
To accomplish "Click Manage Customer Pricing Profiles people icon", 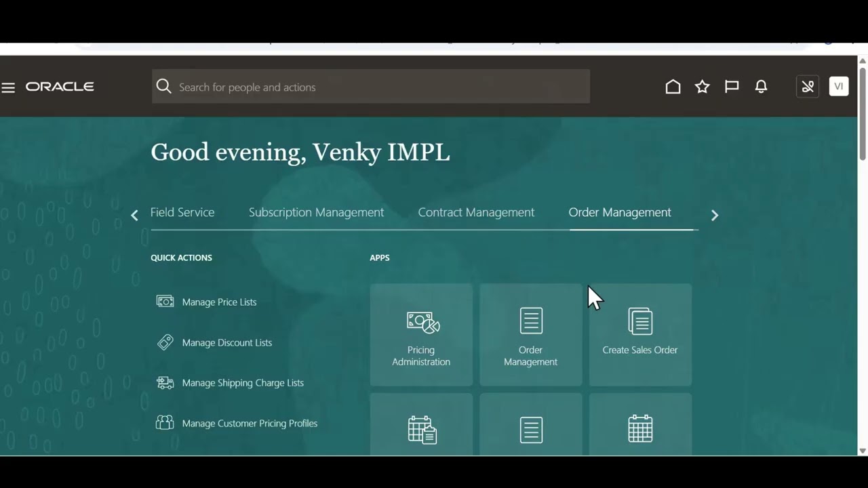I will coord(165,423).
